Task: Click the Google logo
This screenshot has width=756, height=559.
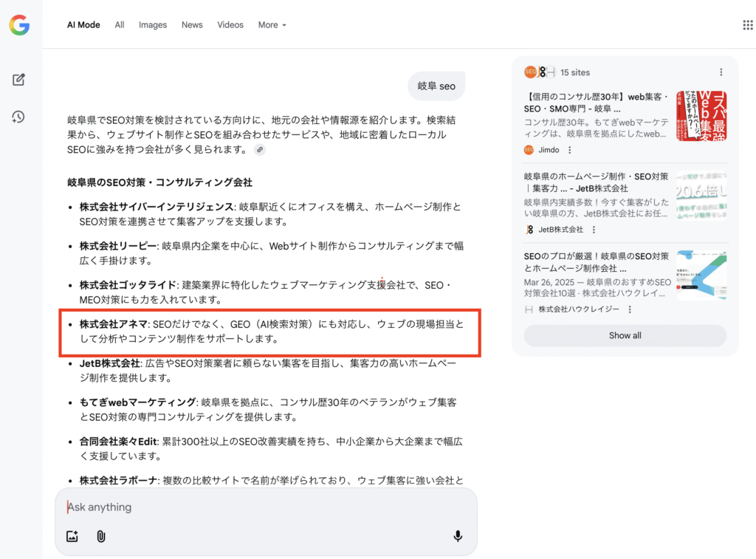Action: [18, 24]
